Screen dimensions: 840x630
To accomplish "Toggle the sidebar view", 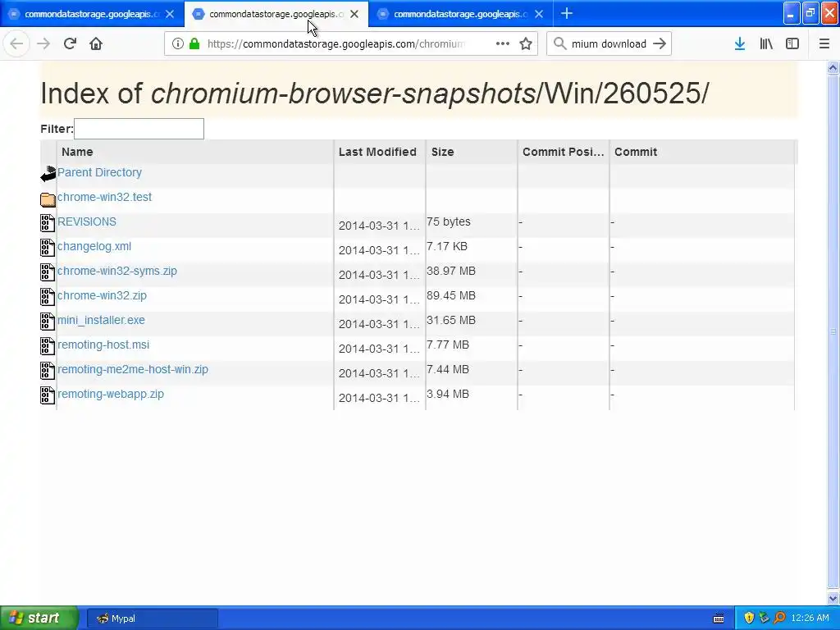I will pyautogui.click(x=792, y=44).
